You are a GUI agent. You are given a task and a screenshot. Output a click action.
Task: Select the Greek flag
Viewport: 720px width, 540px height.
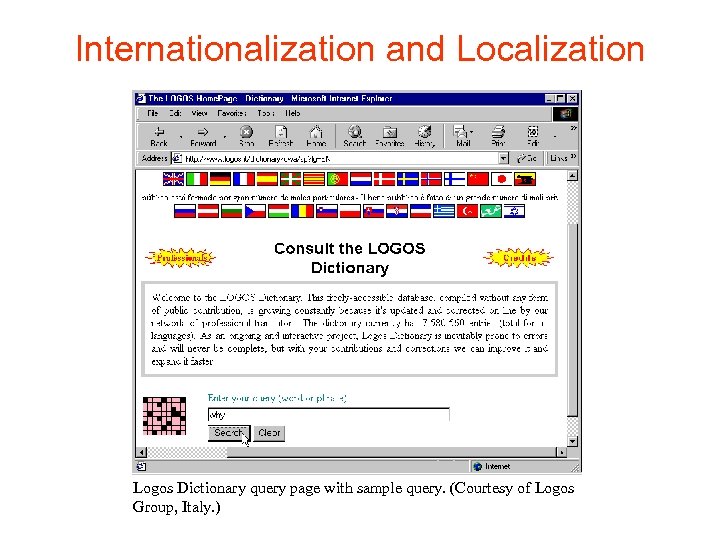[x=444, y=211]
